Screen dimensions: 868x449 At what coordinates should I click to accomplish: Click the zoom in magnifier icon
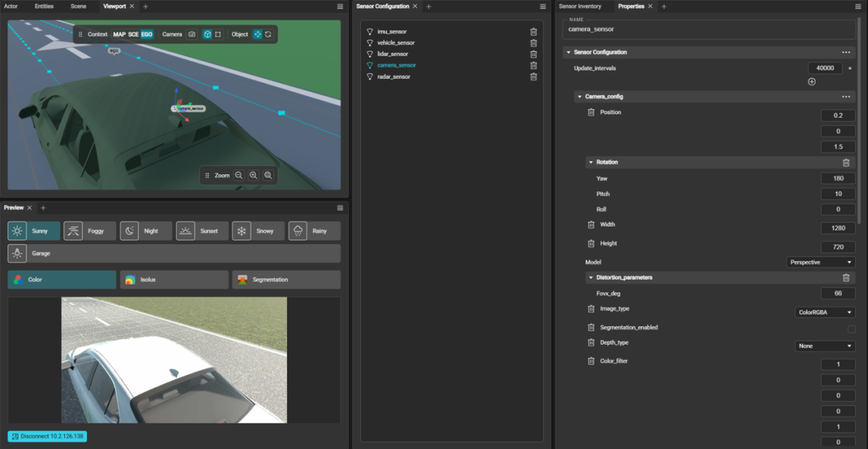click(253, 175)
